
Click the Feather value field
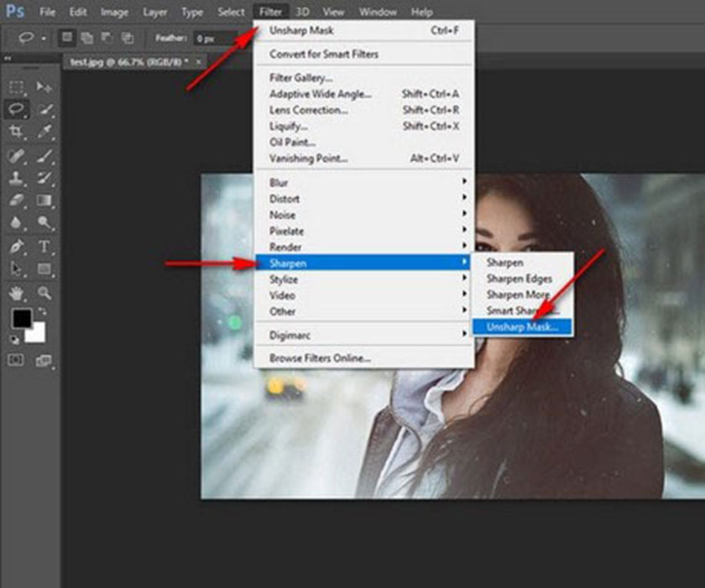(x=215, y=39)
